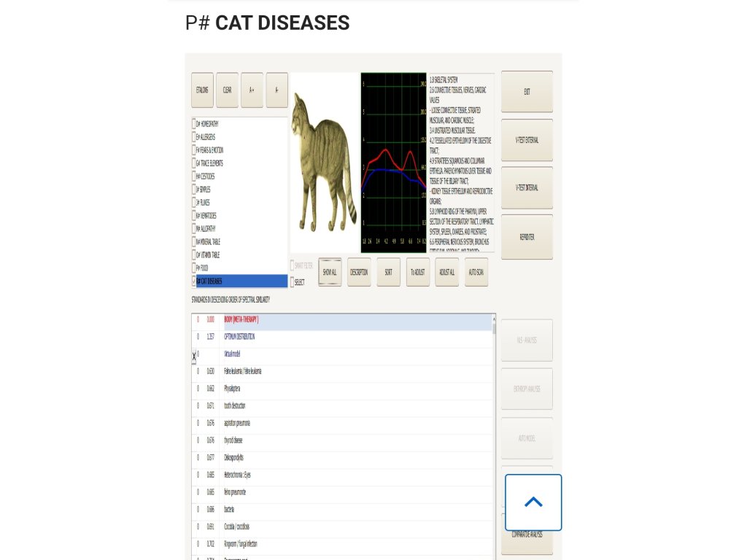This screenshot has width=747, height=560.
Task: Check the D# HOMEOPATHY checkbox
Action: (194, 124)
